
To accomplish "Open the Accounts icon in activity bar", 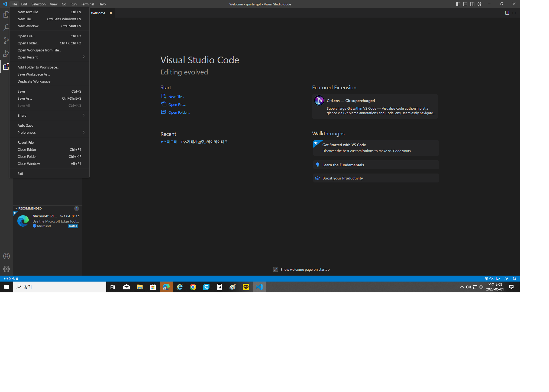I will click(x=7, y=256).
